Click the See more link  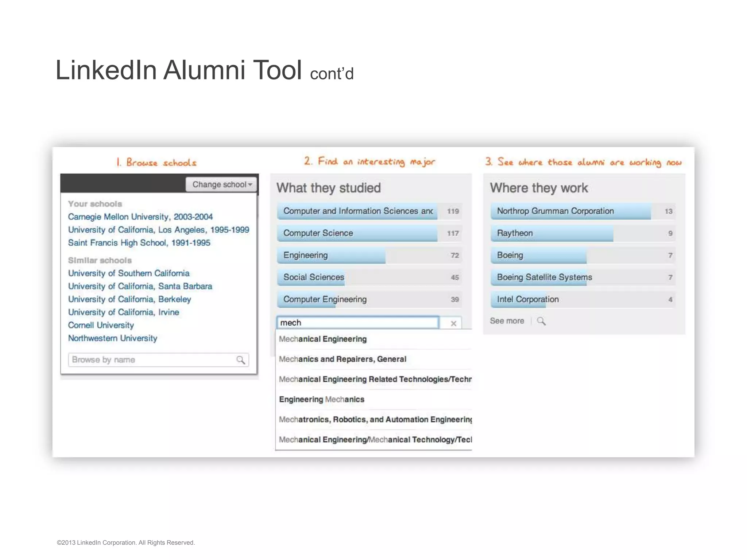click(x=507, y=321)
